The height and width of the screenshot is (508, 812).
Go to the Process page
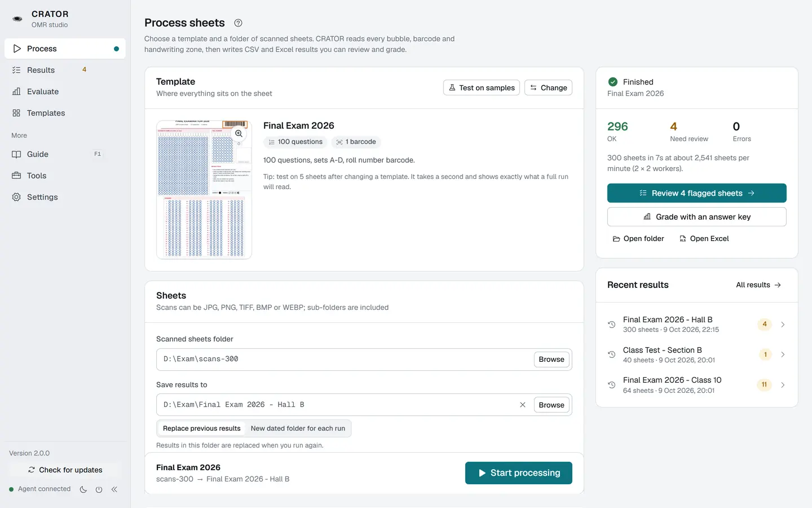[x=65, y=49]
